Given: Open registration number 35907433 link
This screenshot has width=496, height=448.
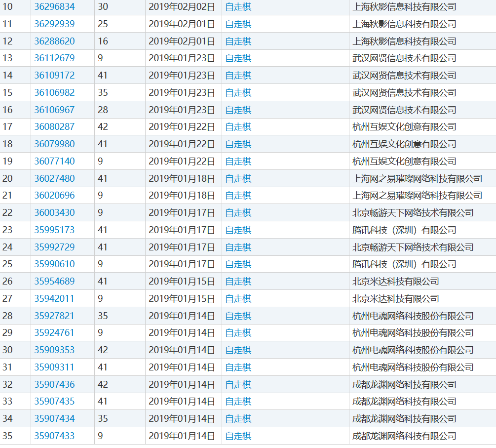Looking at the screenshot, I should pyautogui.click(x=54, y=436).
